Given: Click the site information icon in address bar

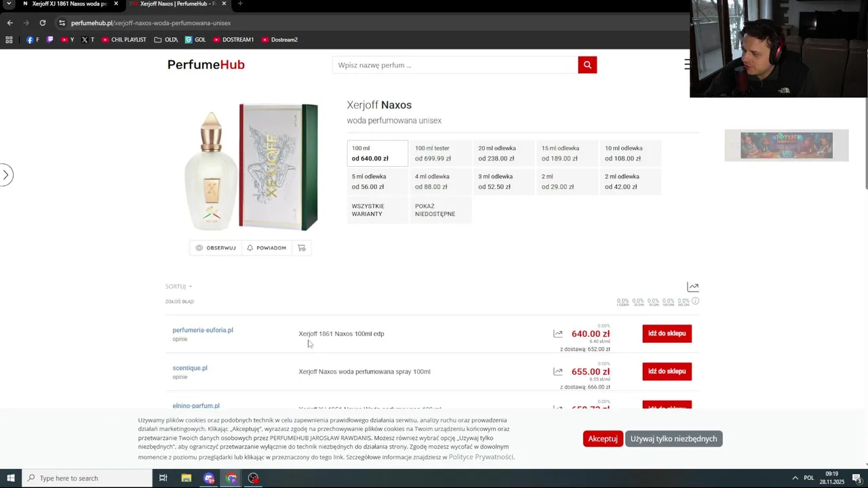Looking at the screenshot, I should pyautogui.click(x=62, y=23).
